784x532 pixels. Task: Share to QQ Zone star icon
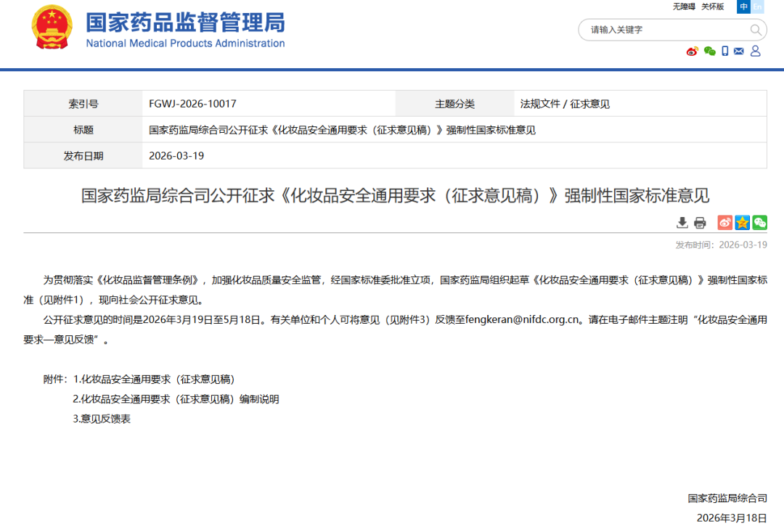click(x=742, y=223)
